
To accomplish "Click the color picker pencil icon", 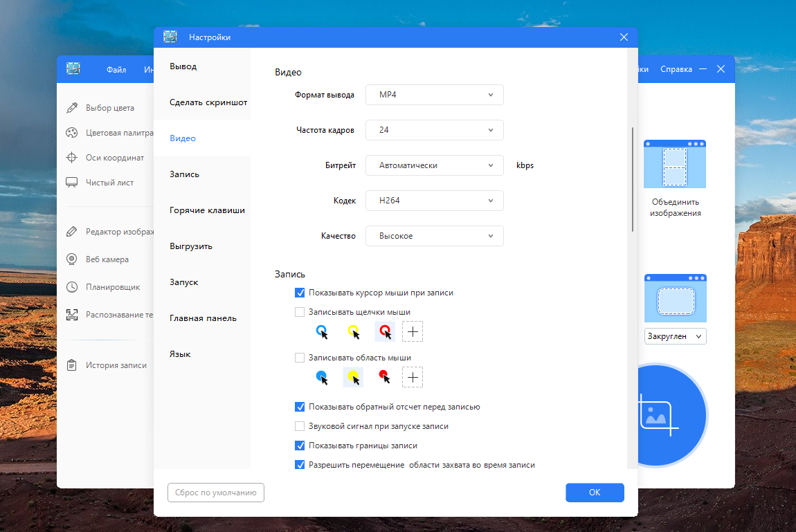I will [x=72, y=107].
